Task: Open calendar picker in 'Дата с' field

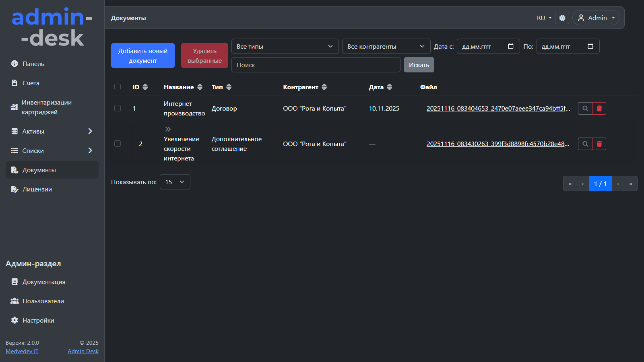Action: [511, 47]
